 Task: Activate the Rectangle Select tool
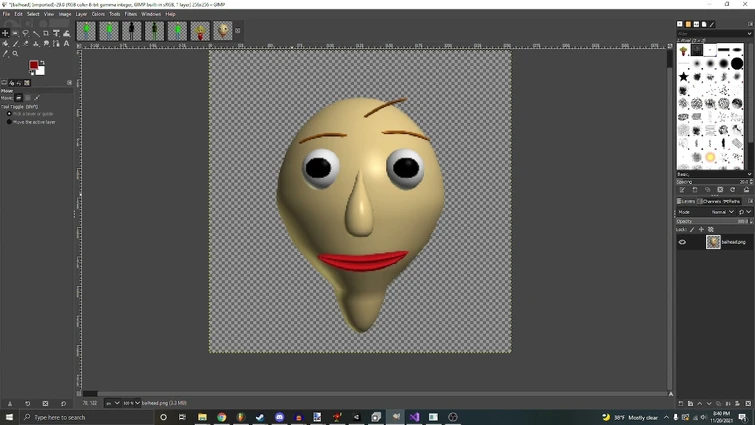click(x=15, y=33)
